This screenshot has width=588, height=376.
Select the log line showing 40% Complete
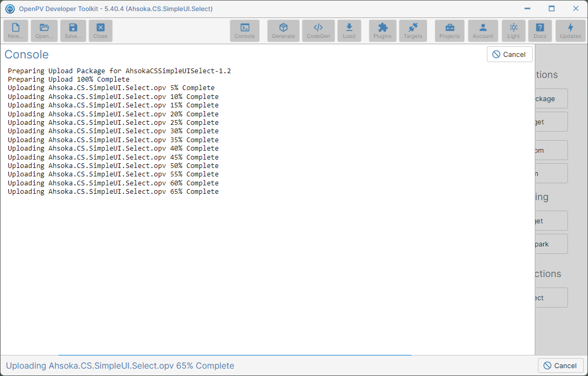pos(113,149)
